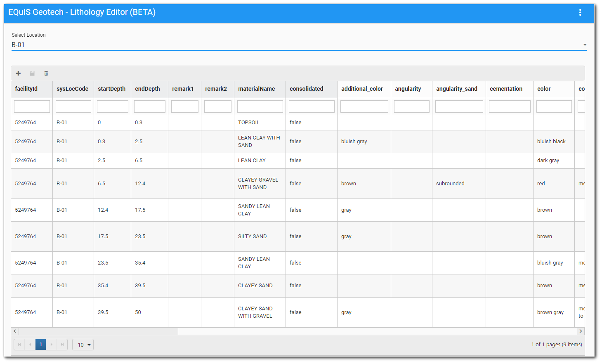
Task: Add a new lithology row
Action: [x=18, y=73]
